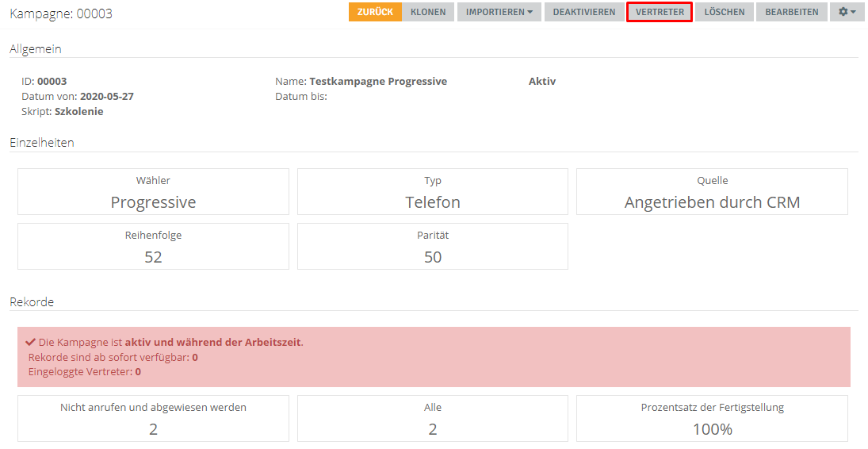The width and height of the screenshot is (868, 449).
Task: Click the name Testkampagne Progressive
Action: tap(378, 82)
